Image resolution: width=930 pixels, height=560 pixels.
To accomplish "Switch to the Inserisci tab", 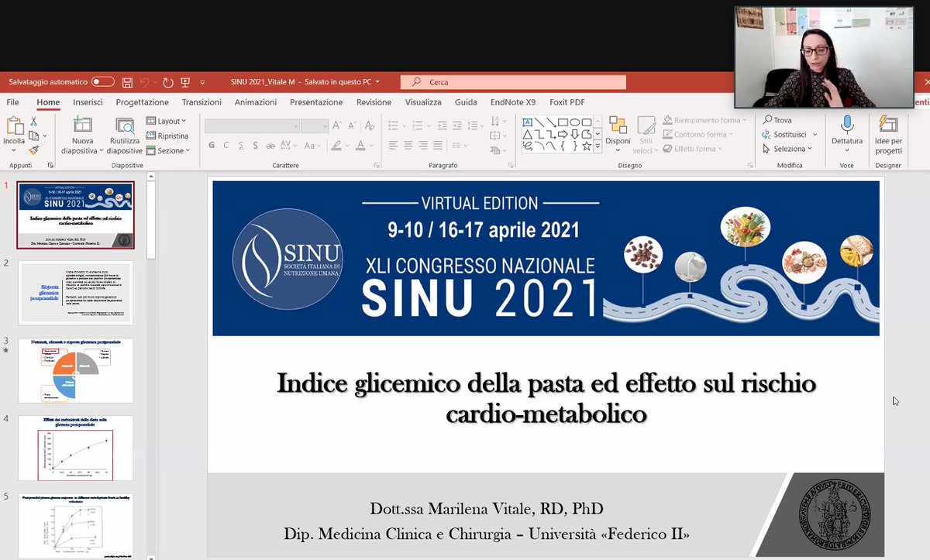I will [x=88, y=102].
